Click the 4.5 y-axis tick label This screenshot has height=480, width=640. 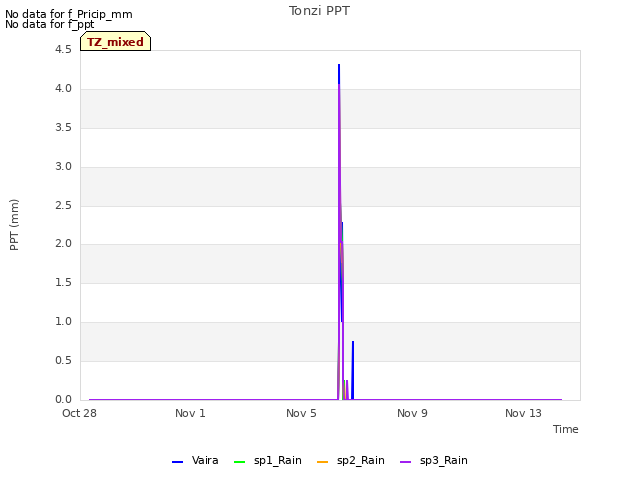63,49
